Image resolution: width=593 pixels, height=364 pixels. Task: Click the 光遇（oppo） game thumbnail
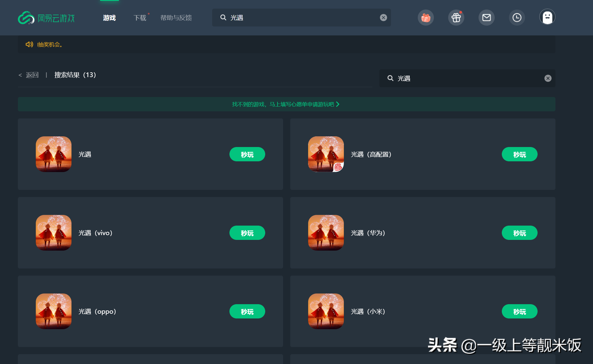click(x=54, y=311)
